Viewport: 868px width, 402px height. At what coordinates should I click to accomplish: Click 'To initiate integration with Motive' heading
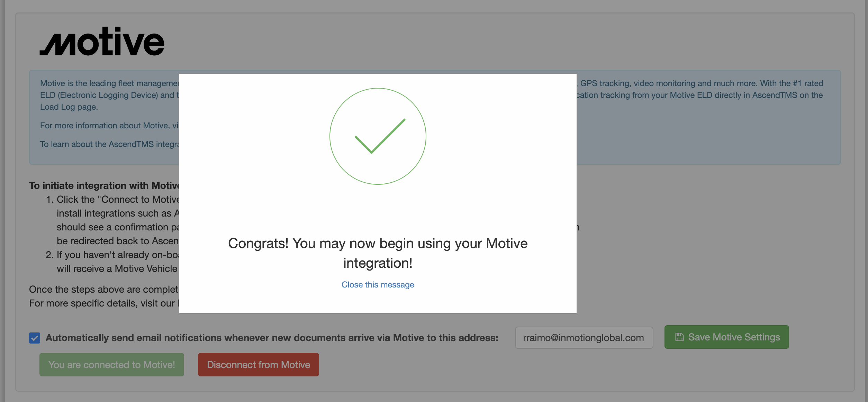click(104, 186)
